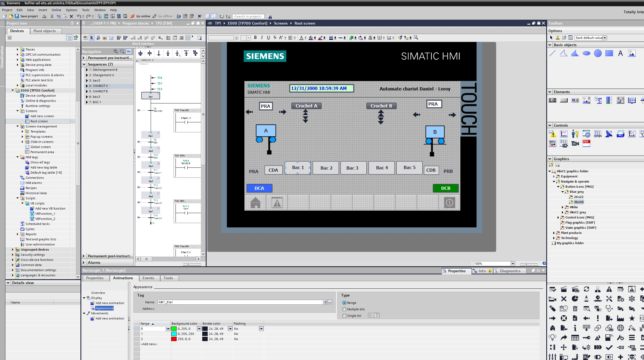Collapse the Basic objects palette

550,45
